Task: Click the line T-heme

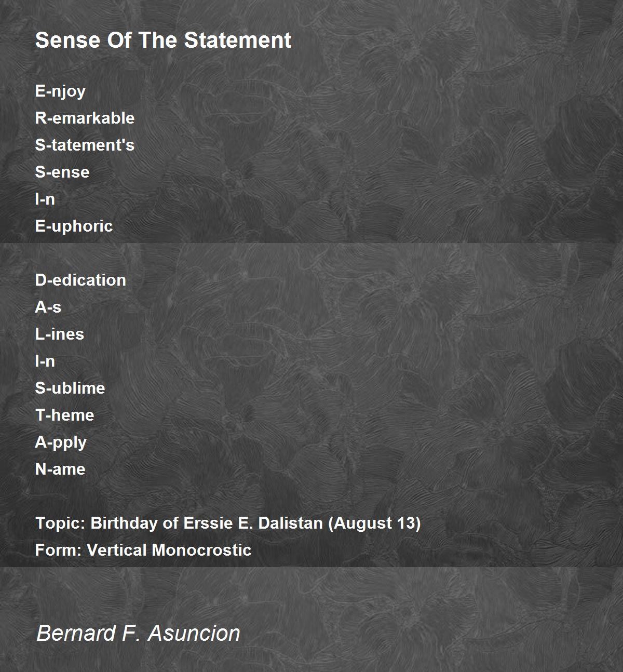Action: (x=64, y=415)
